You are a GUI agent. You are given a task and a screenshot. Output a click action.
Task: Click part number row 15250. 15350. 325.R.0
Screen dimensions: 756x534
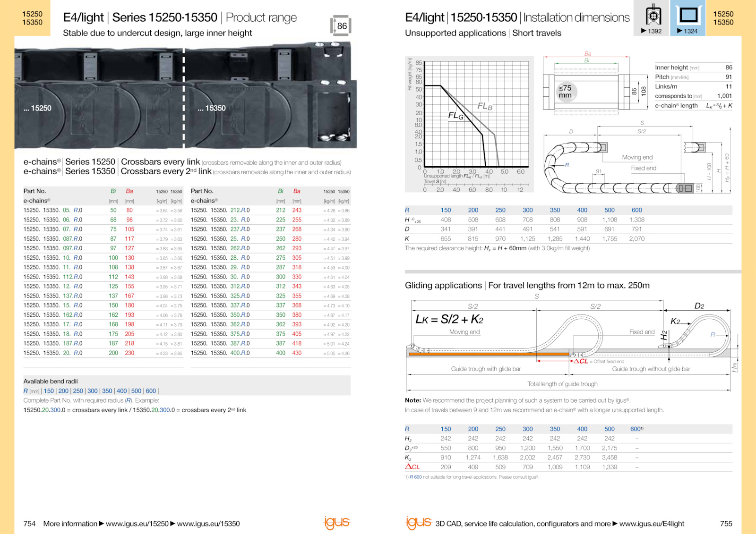271,296
